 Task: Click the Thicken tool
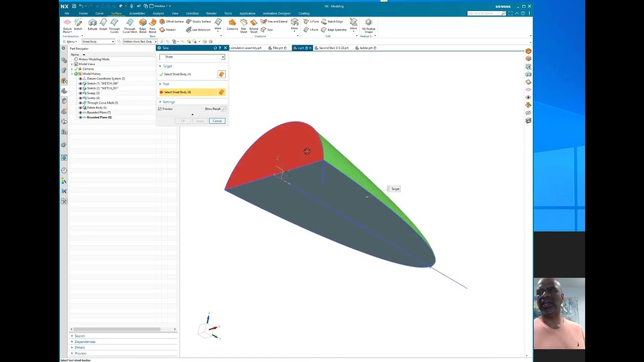point(168,30)
